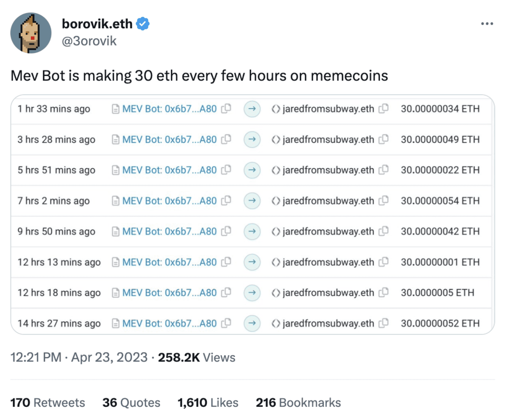The image size is (508, 420).
Task: Click the blue verified badge
Action: pyautogui.click(x=143, y=24)
